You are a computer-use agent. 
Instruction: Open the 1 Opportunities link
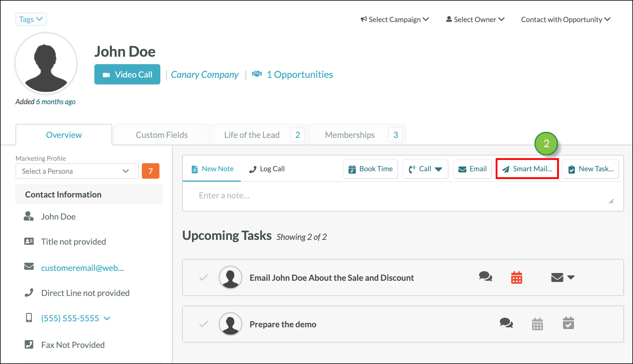pyautogui.click(x=299, y=75)
